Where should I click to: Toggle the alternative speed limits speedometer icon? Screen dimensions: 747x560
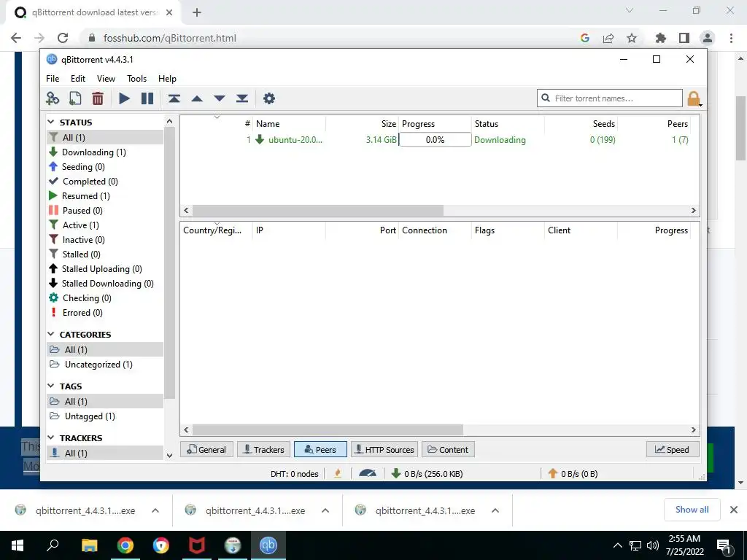tap(368, 473)
